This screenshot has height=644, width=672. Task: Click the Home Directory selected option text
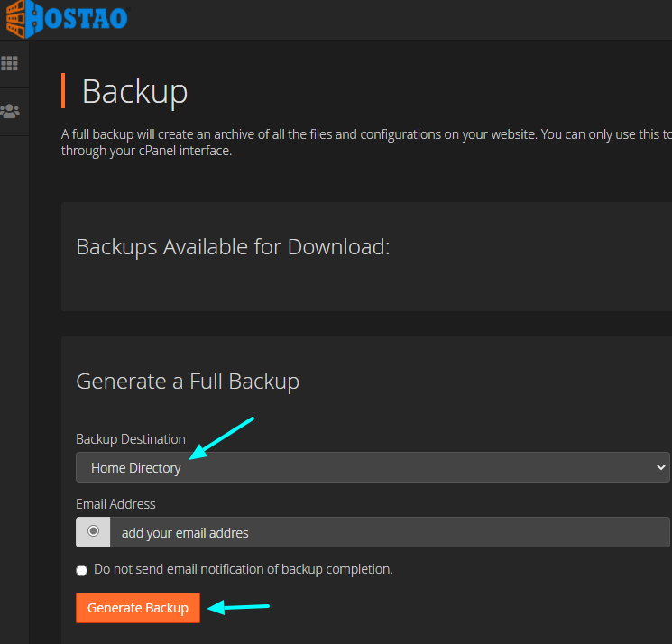tap(136, 468)
